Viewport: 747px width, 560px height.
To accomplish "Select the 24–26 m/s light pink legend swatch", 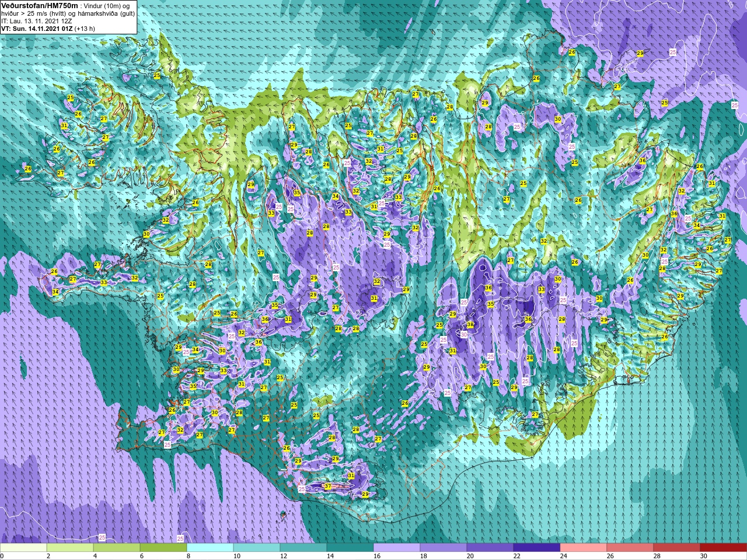I will coord(584,548).
